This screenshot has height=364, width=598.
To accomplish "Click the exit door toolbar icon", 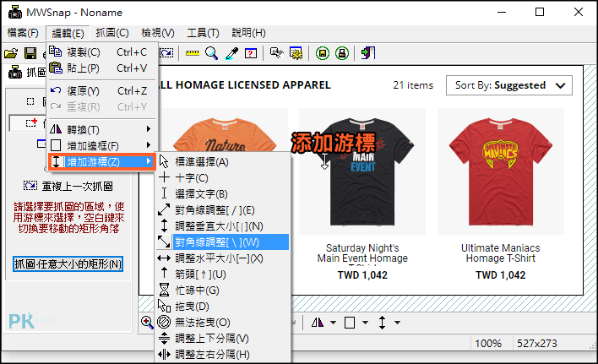I will [368, 53].
